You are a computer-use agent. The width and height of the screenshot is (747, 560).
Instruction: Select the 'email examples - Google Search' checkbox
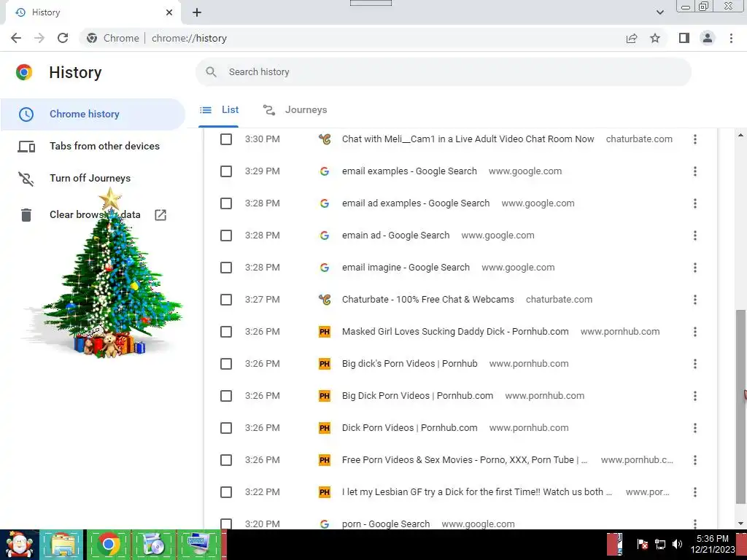pos(226,171)
